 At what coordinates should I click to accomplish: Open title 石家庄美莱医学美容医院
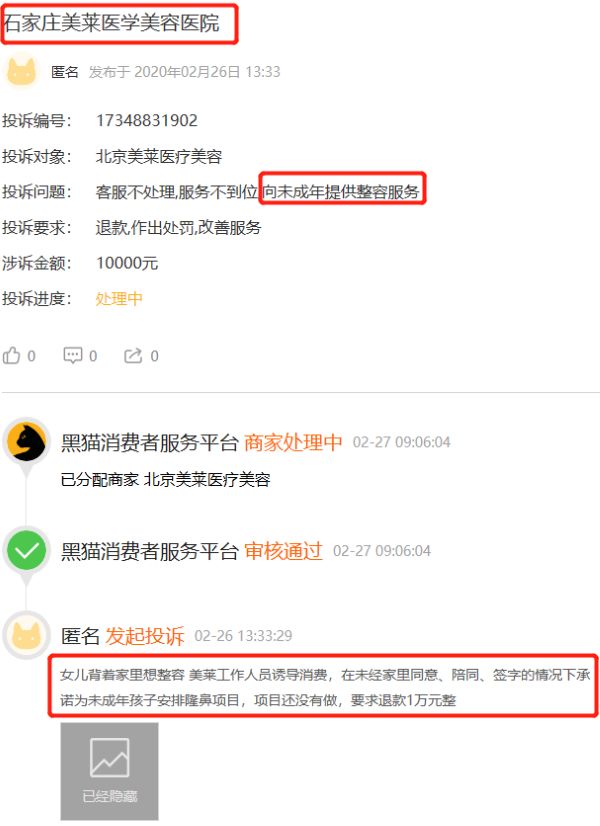112,23
